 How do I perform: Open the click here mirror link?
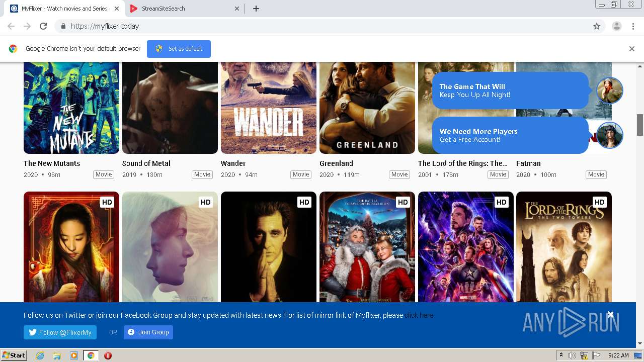[419, 315]
